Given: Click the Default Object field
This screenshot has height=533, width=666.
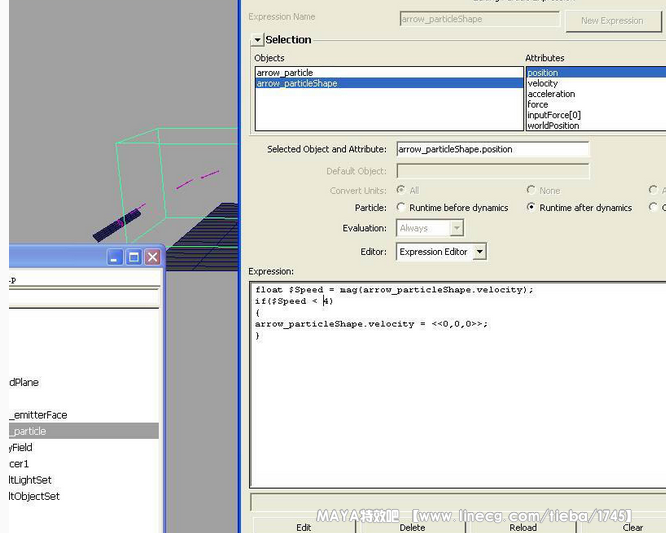Looking at the screenshot, I should tap(493, 171).
